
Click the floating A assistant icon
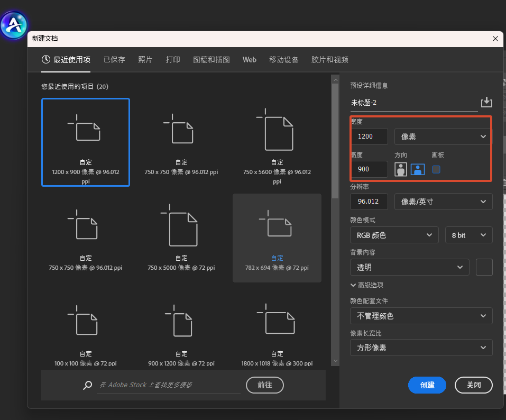[x=14, y=25]
